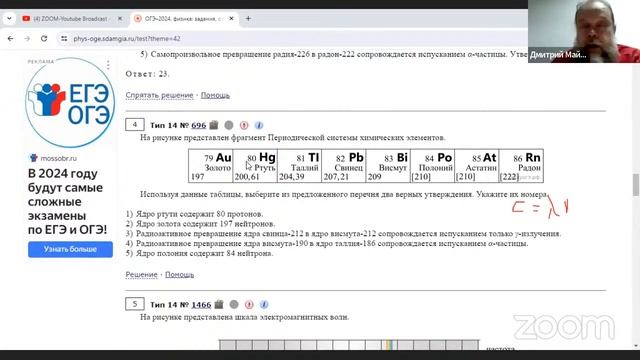The image size is (640, 360).
Task: Go forward to the next page
Action: click(x=27, y=39)
